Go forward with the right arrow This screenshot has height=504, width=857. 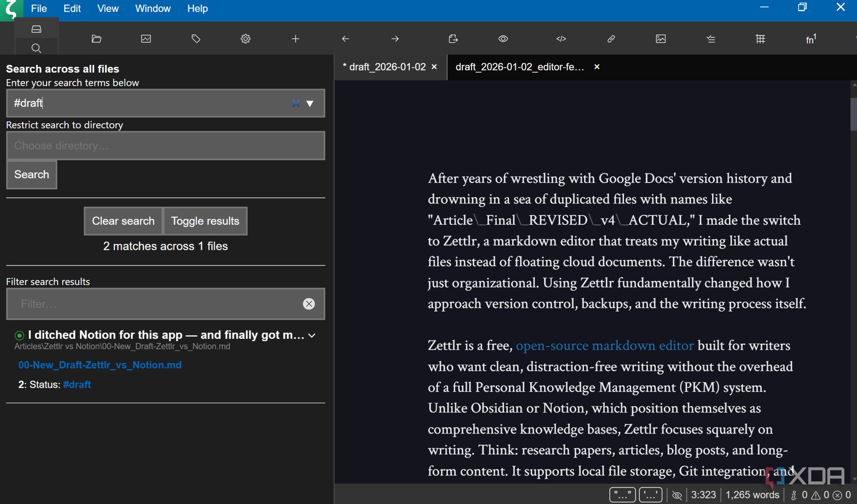(x=395, y=39)
